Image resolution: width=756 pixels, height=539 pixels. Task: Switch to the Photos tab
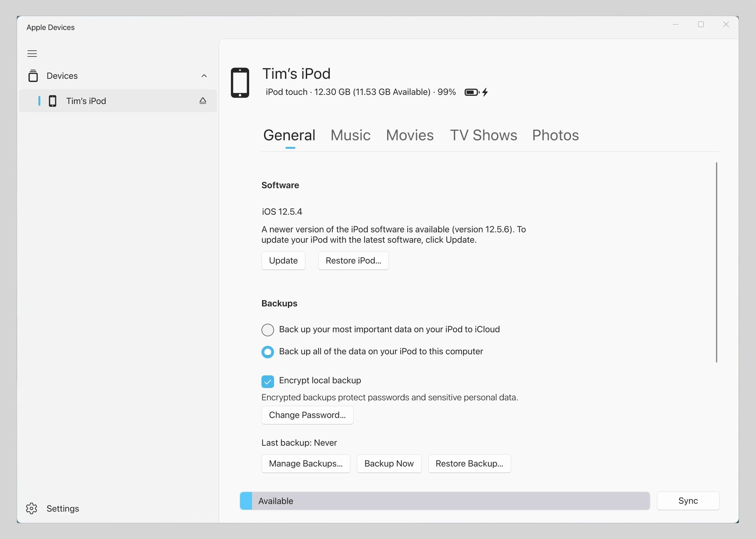pos(555,136)
